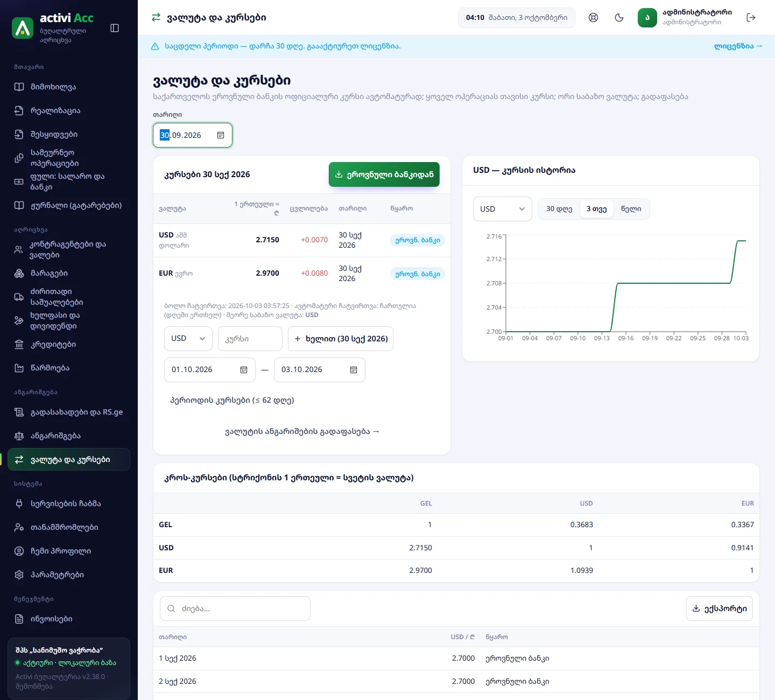
Task: Click the USD rate value 2.7150 in rates table
Action: [267, 240]
